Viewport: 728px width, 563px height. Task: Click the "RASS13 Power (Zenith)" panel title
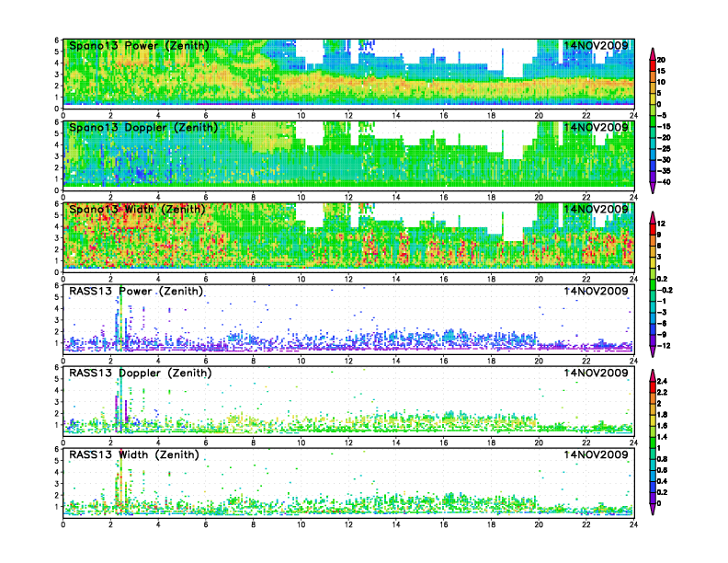[x=136, y=292]
